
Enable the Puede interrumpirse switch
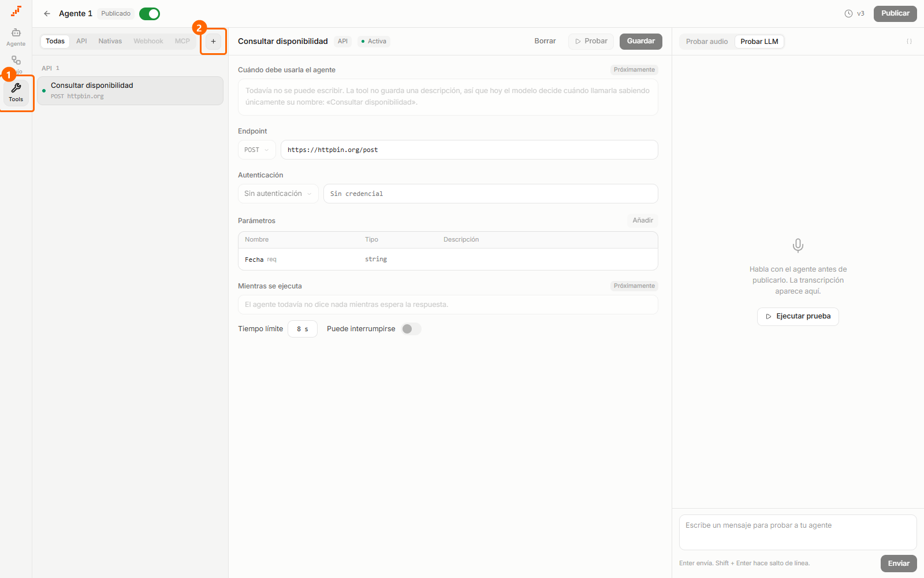[x=411, y=329]
